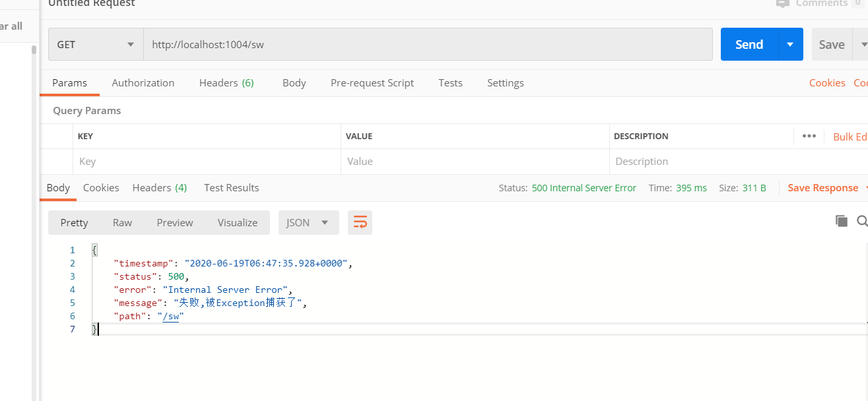Expand the Send button dropdown arrow
Viewport: 868px width, 401px height.
tap(791, 45)
